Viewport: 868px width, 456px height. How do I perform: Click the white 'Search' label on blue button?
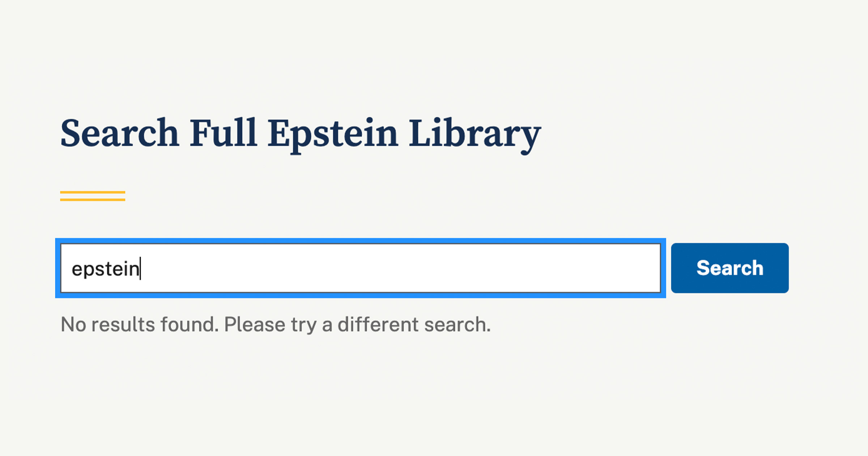(x=729, y=268)
